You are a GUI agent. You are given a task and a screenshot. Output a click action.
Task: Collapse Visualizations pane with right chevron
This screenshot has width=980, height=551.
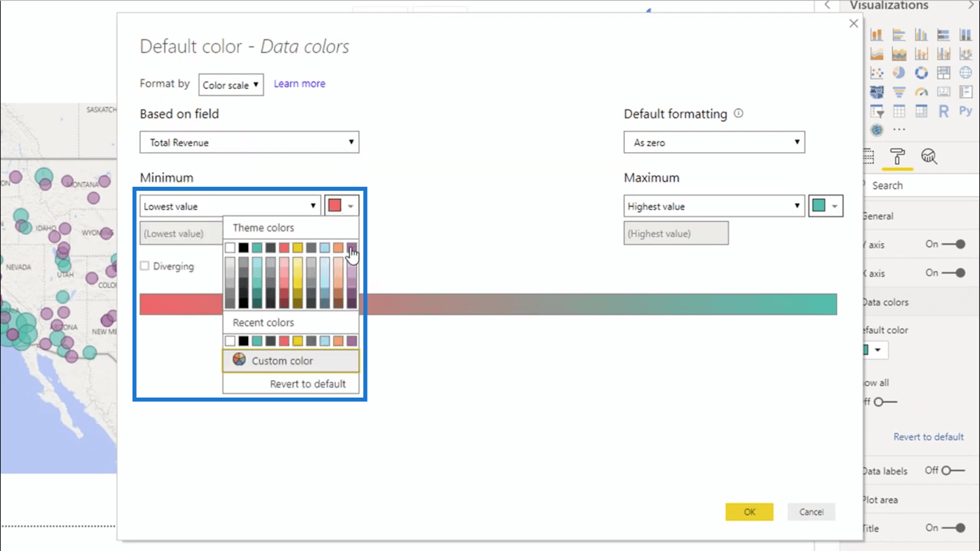[x=971, y=5]
